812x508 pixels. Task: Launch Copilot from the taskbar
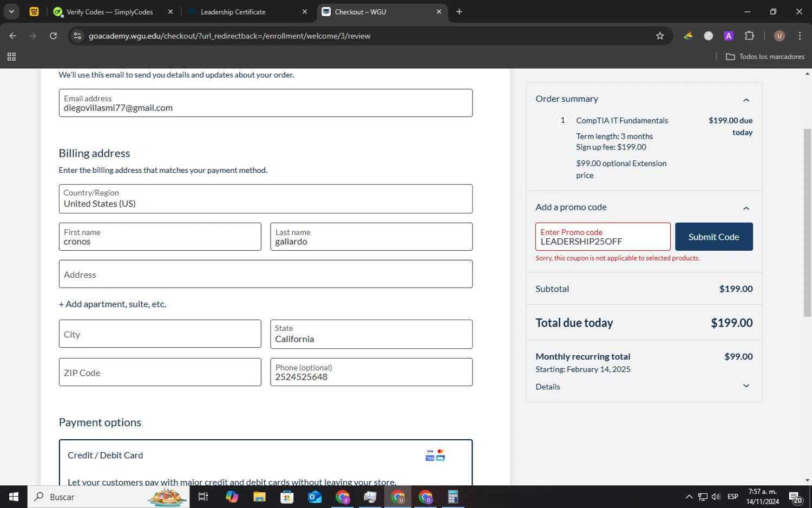232,497
